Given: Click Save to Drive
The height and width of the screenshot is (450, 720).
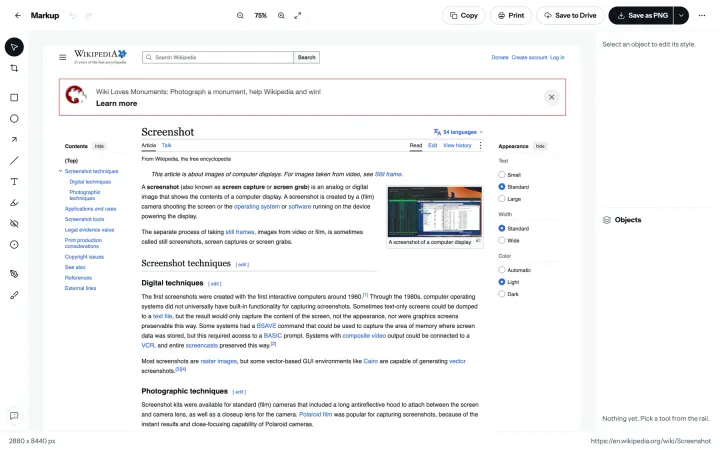Looking at the screenshot, I should point(570,15).
